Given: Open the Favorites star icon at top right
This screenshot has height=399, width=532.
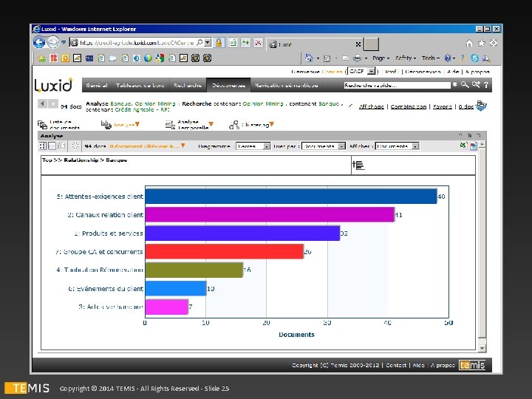Looking at the screenshot, I should (482, 43).
